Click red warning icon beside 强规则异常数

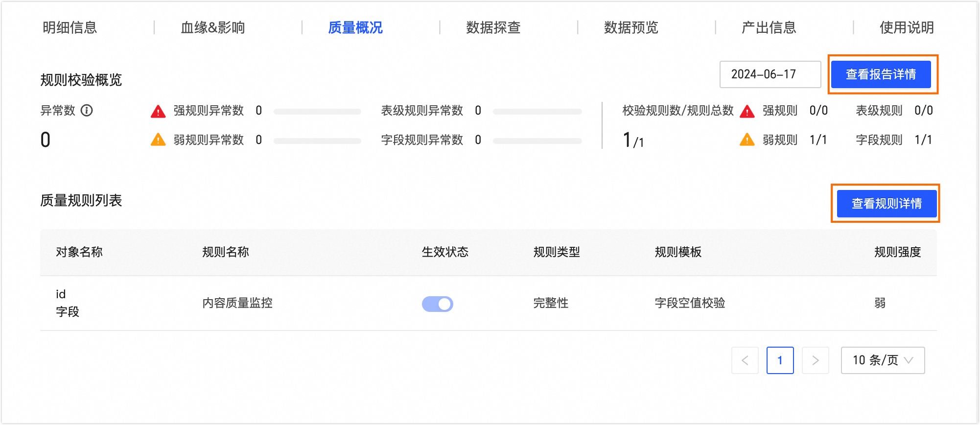(158, 111)
